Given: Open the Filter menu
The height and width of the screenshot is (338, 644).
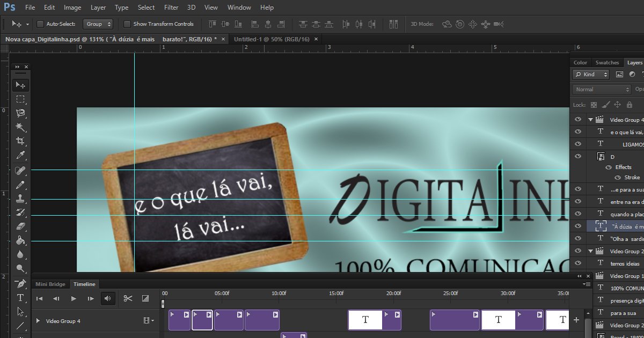Looking at the screenshot, I should click(171, 8).
